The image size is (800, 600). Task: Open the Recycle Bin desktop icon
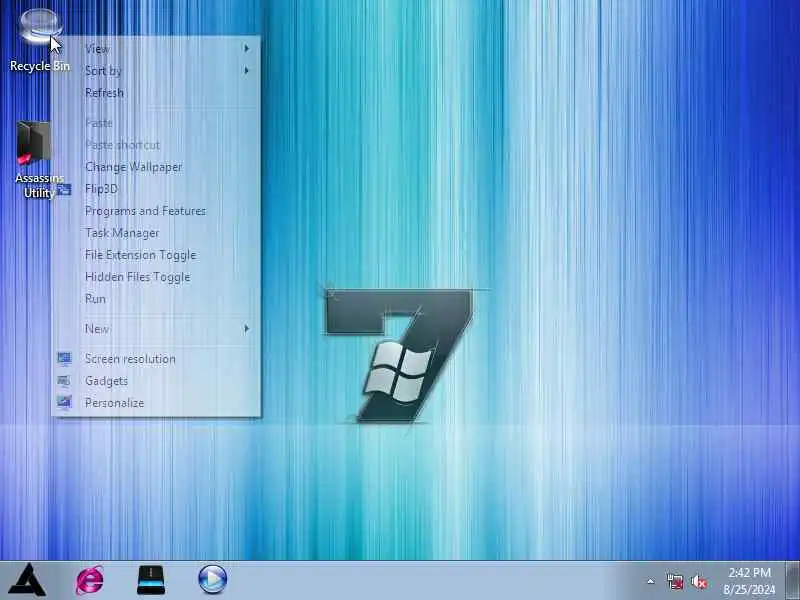[x=40, y=41]
